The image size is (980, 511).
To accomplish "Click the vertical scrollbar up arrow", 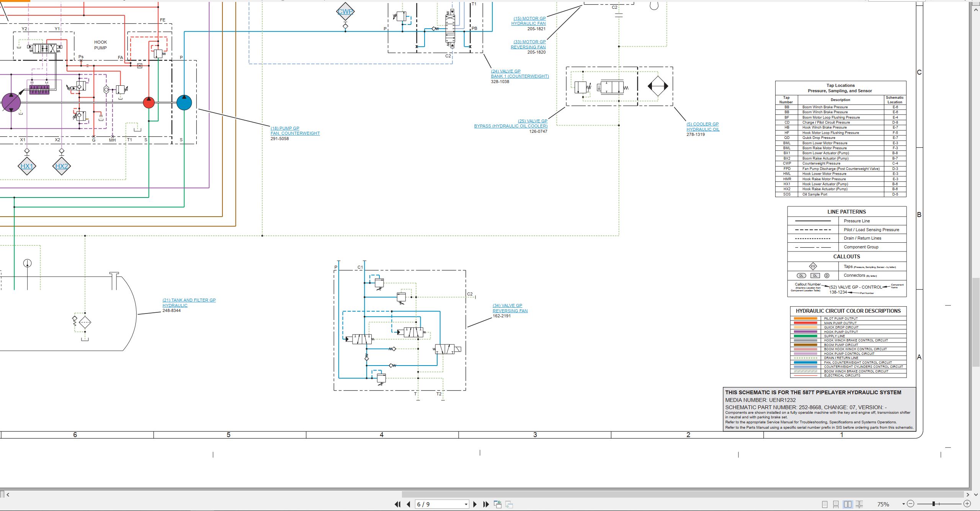I will click(x=976, y=9).
